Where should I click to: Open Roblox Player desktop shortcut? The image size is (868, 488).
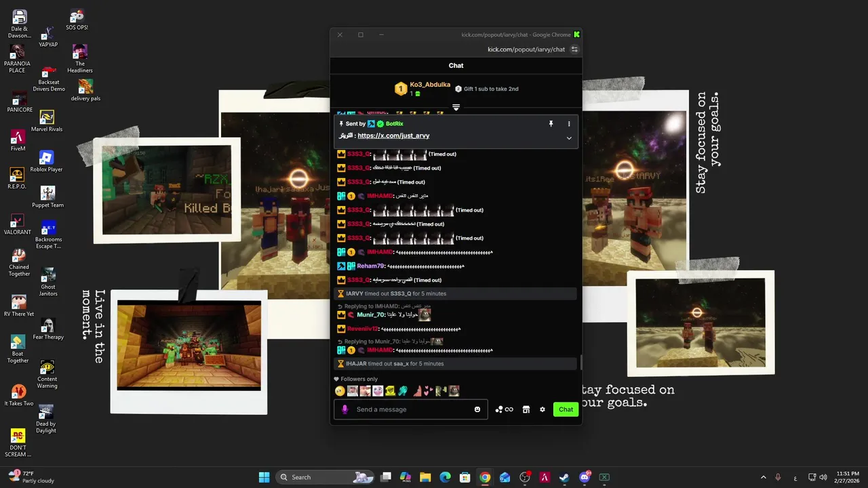[x=46, y=161]
